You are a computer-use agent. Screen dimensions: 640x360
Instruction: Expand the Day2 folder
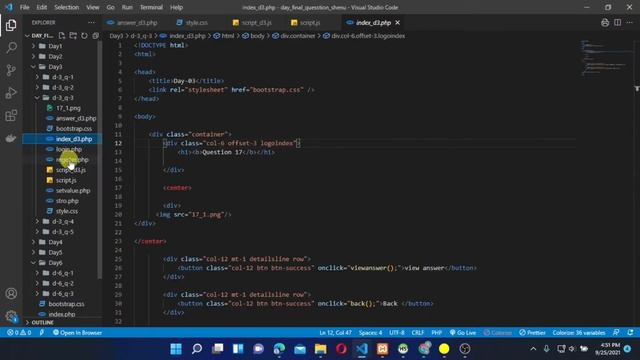(55, 56)
